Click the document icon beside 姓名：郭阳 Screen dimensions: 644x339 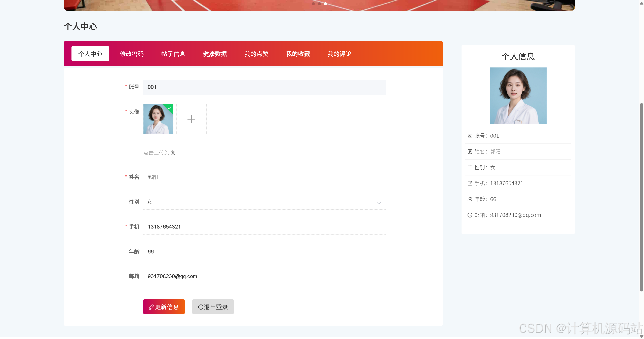470,152
